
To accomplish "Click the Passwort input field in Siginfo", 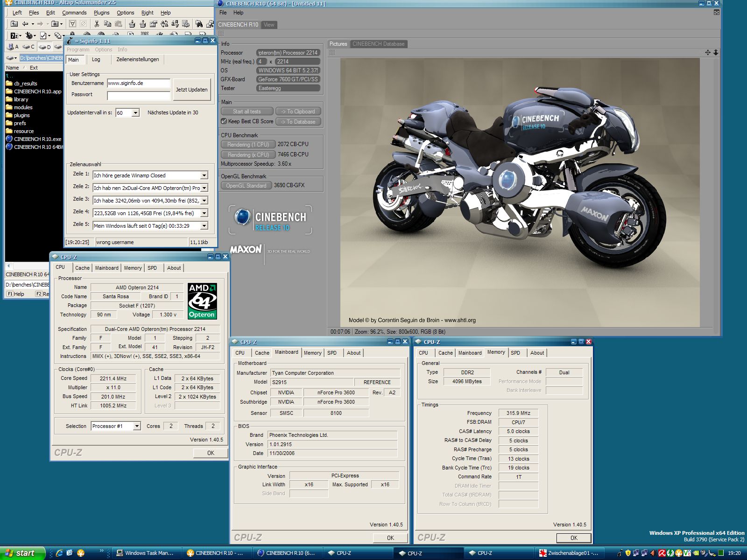I will coord(139,95).
